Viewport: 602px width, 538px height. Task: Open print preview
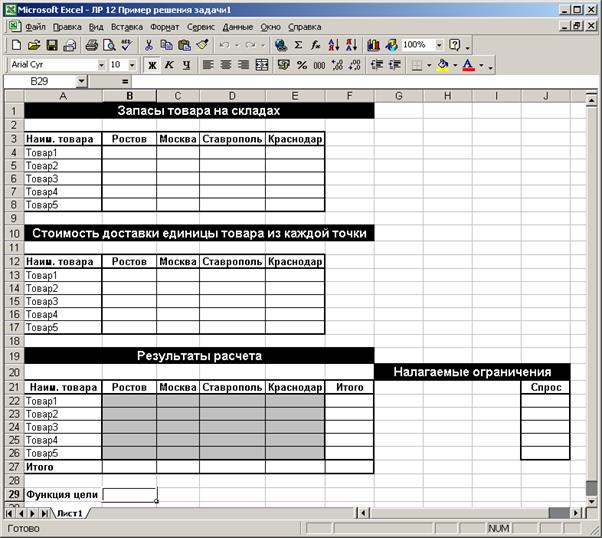pos(109,45)
